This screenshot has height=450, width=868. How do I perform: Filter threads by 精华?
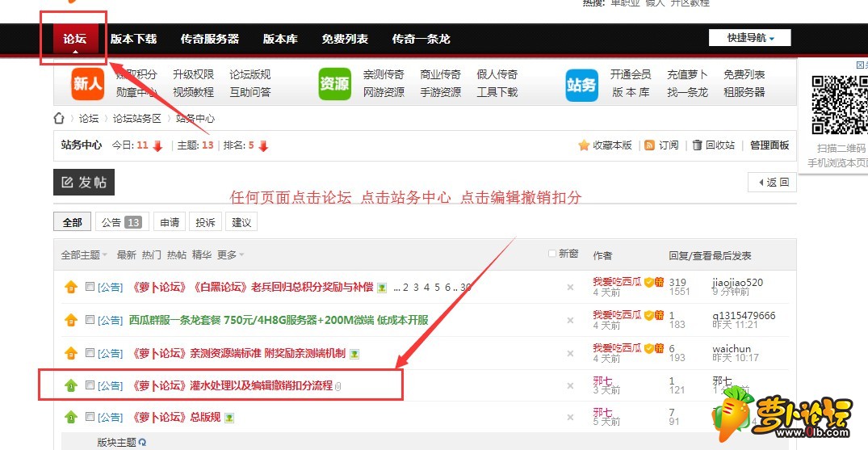[x=202, y=255]
